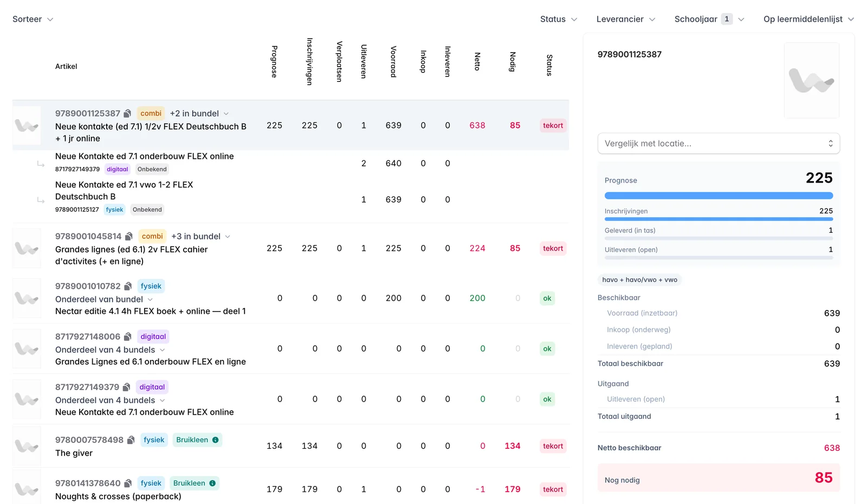The width and height of the screenshot is (867, 504).
Task: Copy ISBN 9780141378640 via copy icon
Action: click(x=128, y=483)
